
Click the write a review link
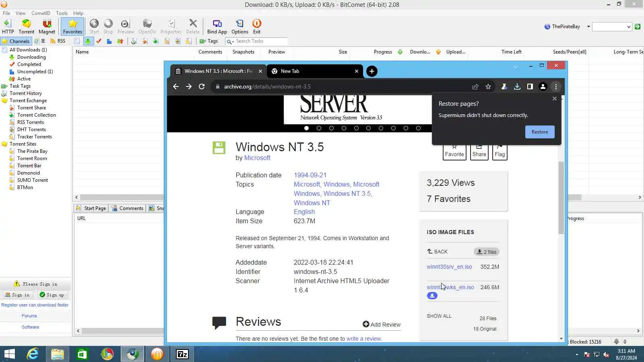[364, 339]
